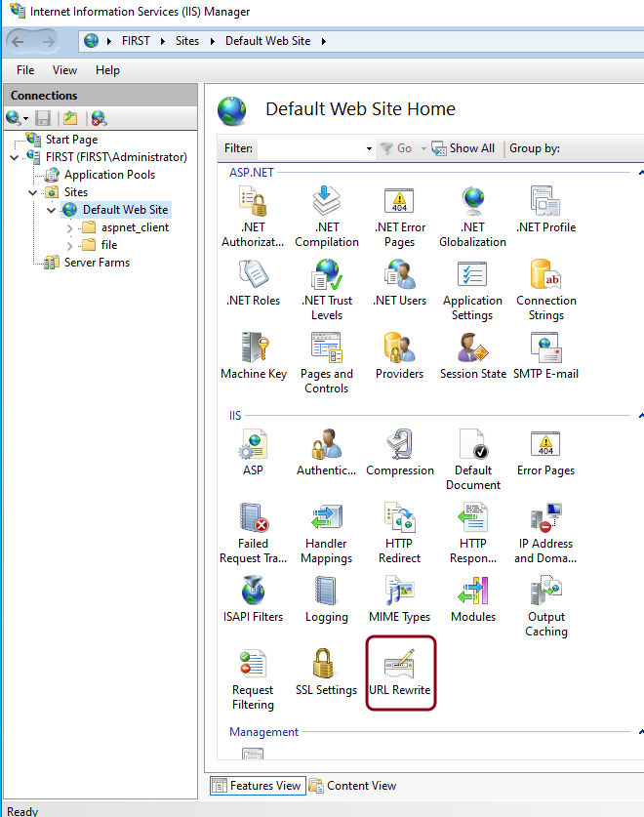The width and height of the screenshot is (644, 817).
Task: Open the Handler Mappings feature
Action: click(327, 534)
